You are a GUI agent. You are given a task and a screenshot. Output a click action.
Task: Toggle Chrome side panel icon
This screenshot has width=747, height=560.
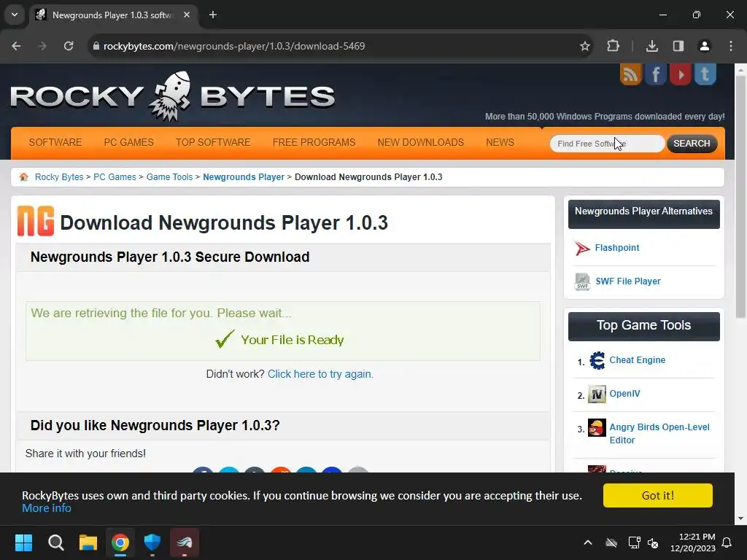[678, 46]
